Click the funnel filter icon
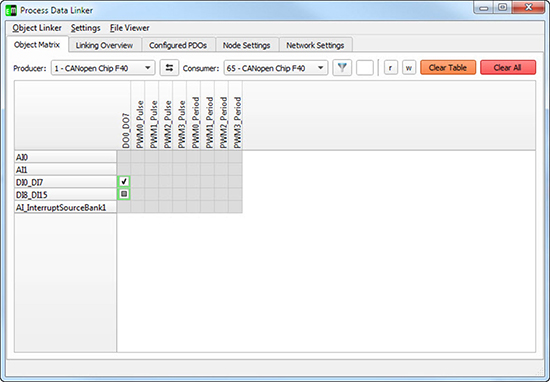 click(x=342, y=68)
